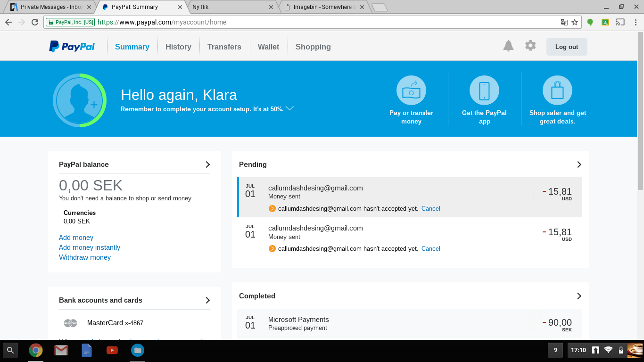The image size is (644, 362).
Task: Bookmark the page with the star icon
Action: pos(575,22)
